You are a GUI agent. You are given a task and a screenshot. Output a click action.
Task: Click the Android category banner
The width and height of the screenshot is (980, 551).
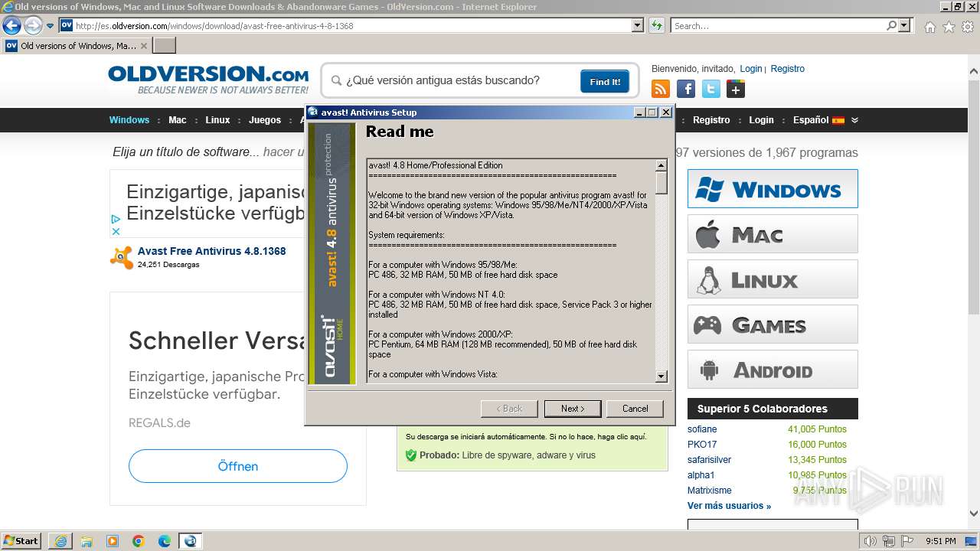tap(773, 369)
